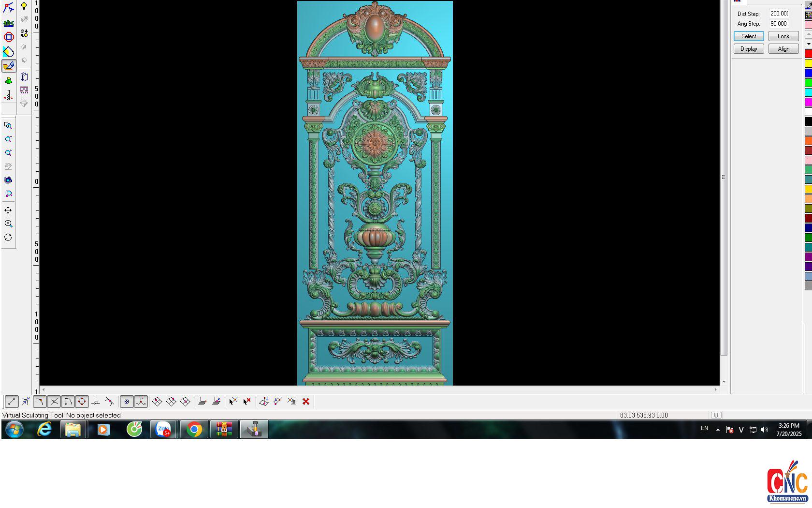The width and height of the screenshot is (812, 508).
Task: Select the abc text tool
Action: [9, 23]
